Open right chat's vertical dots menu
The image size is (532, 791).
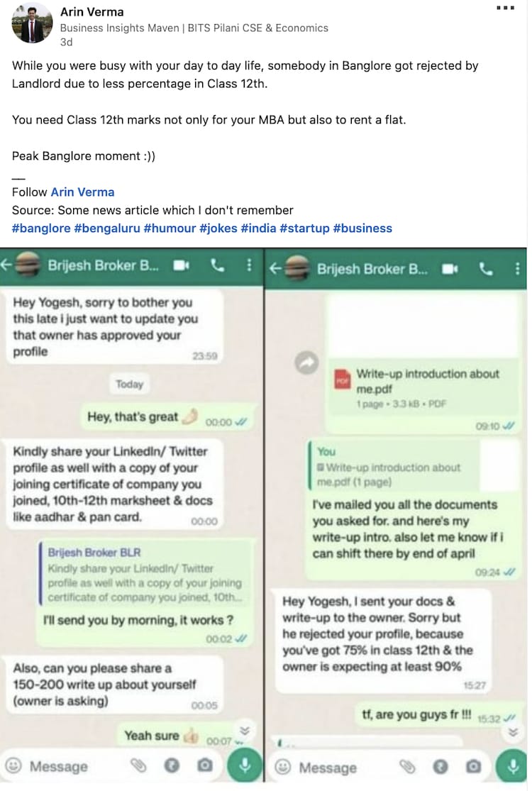click(517, 269)
